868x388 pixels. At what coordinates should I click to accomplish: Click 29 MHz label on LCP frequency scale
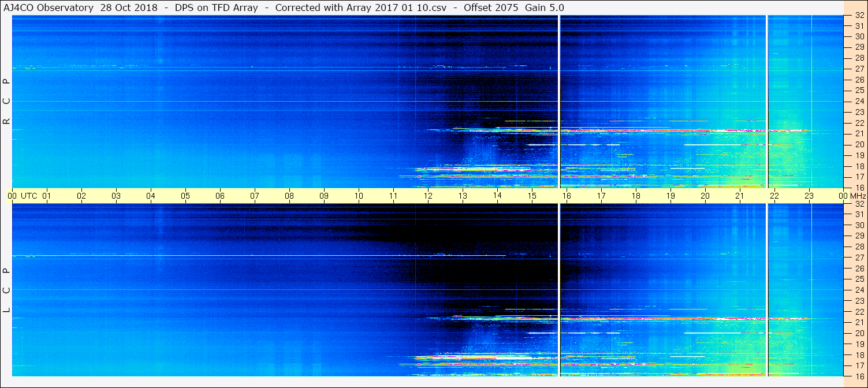click(859, 236)
